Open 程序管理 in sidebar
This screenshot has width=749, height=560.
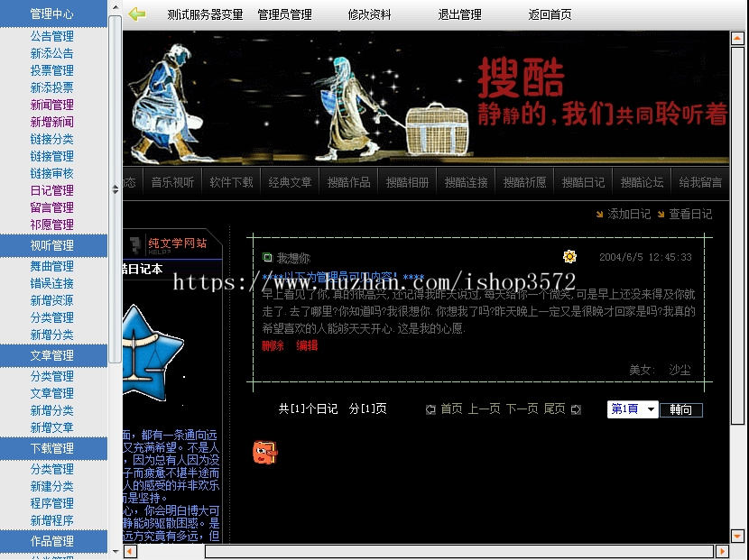coord(52,504)
